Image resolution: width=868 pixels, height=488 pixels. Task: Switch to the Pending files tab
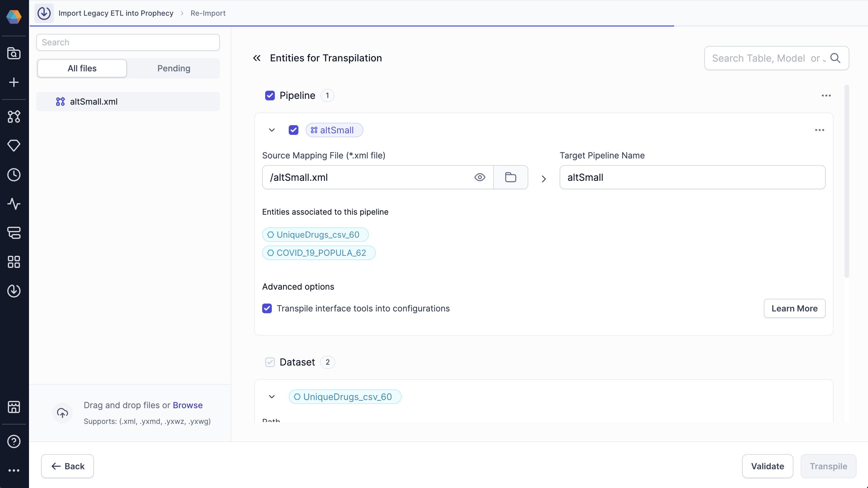[174, 68]
